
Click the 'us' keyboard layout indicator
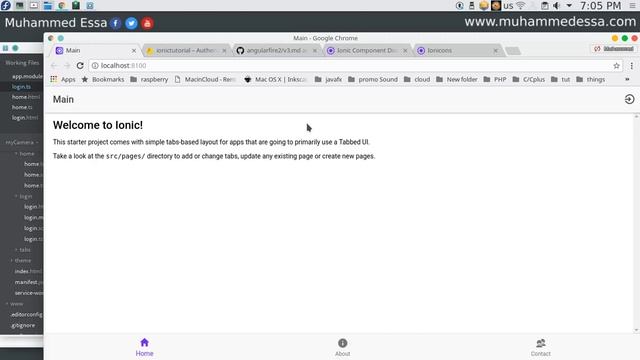[508, 6]
